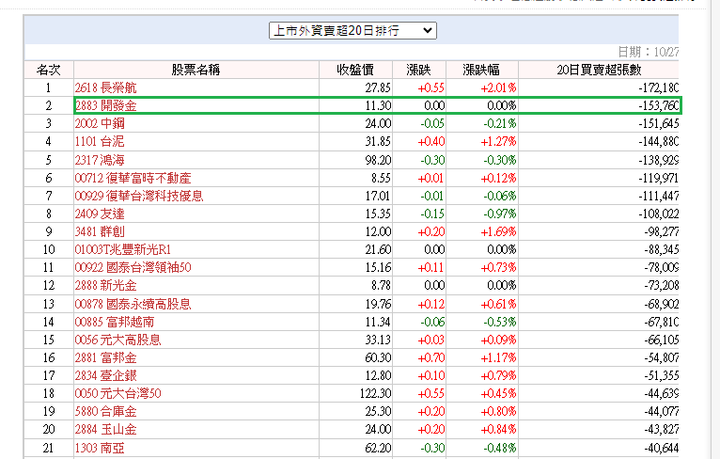The image size is (720, 459).
Task: Click the 漲跌 column header
Action: point(419,70)
